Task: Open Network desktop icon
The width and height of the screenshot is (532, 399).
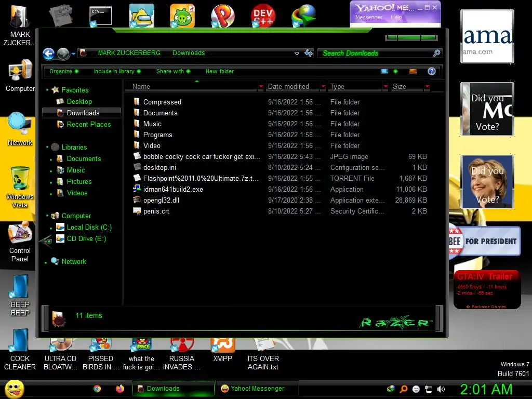Action: pos(20,129)
